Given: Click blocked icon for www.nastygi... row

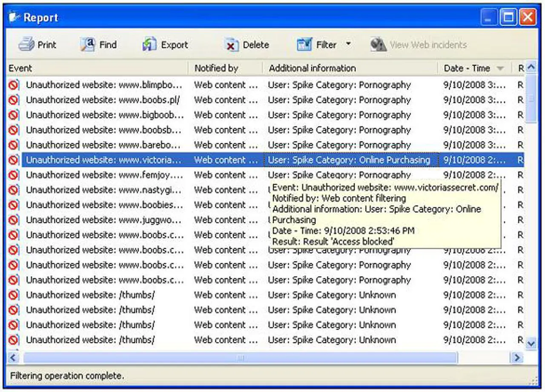Looking at the screenshot, I should 14,190.
